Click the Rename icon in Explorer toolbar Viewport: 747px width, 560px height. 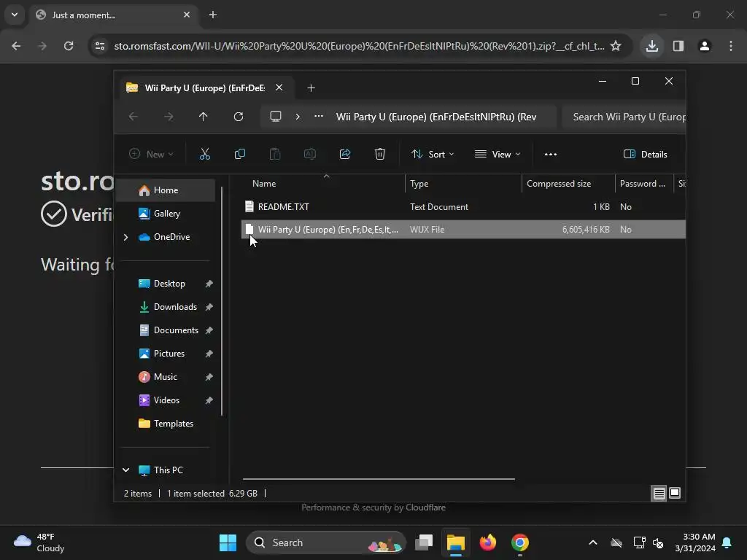click(309, 154)
